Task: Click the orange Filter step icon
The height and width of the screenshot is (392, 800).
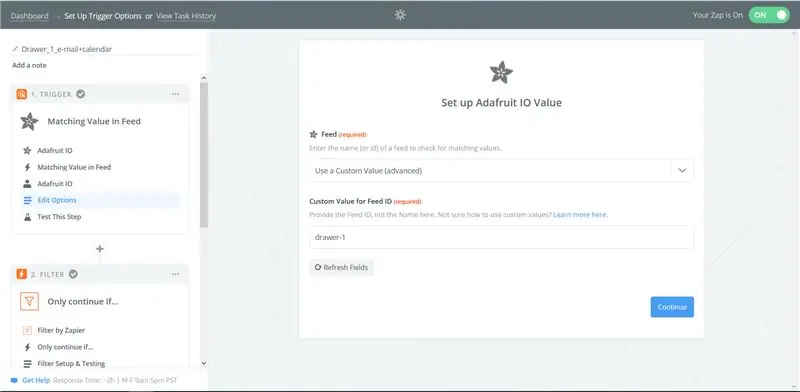Action: tap(21, 274)
